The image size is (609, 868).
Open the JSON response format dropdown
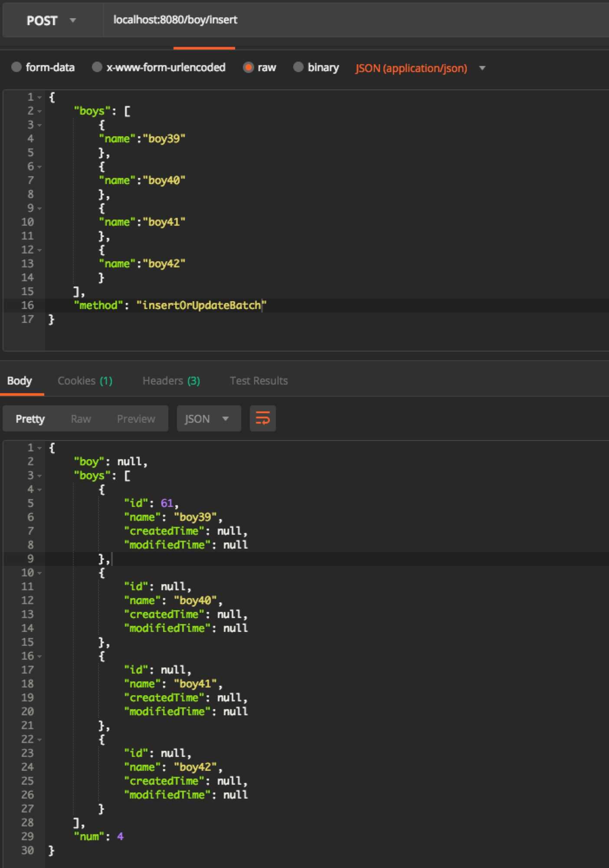point(209,419)
